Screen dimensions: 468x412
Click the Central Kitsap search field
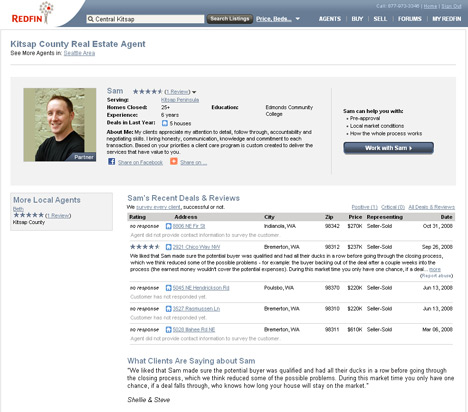[x=145, y=19]
